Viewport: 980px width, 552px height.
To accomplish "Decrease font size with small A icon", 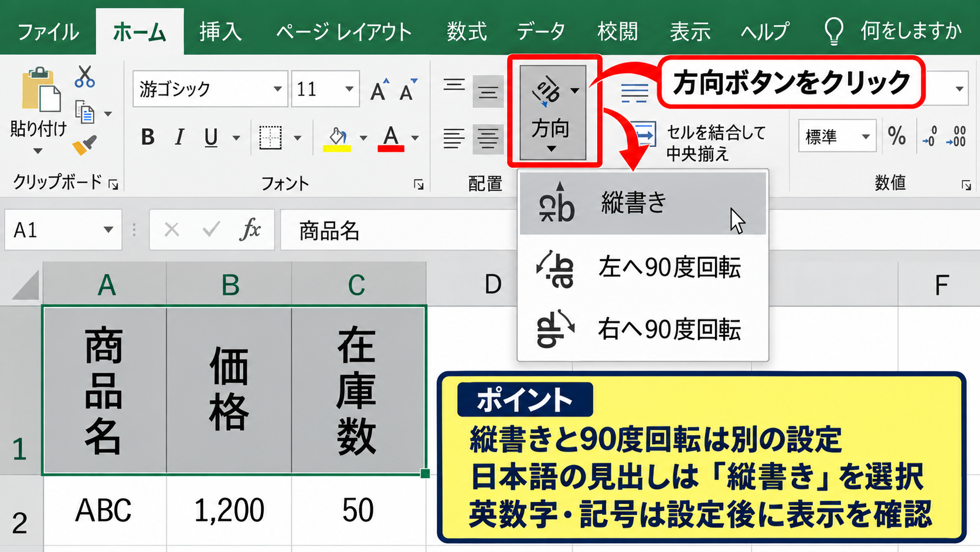I will 408,90.
